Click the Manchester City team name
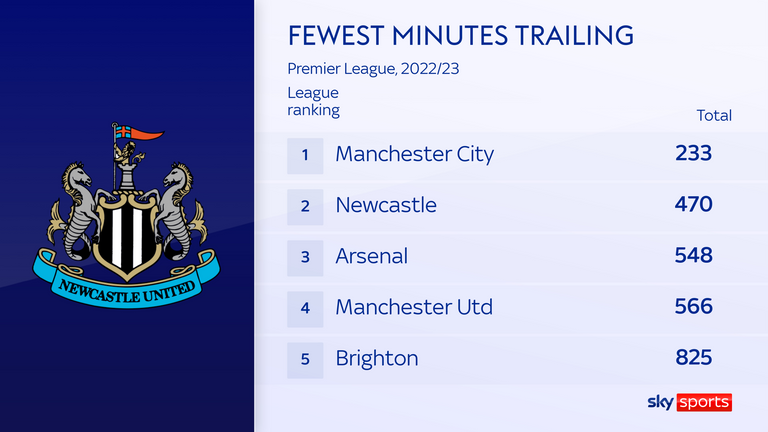Screen dimensions: 768x432 pyautogui.click(x=414, y=154)
